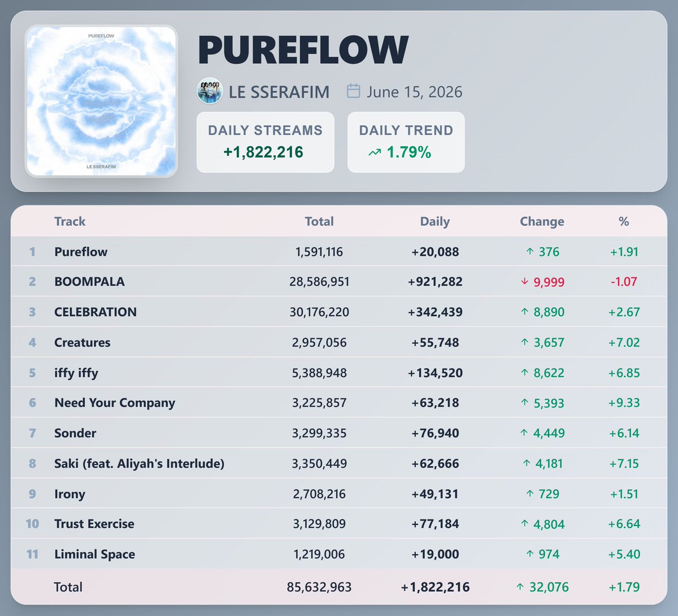678x616 pixels.
Task: Click the grand total 85,632,963
Action: [319, 587]
